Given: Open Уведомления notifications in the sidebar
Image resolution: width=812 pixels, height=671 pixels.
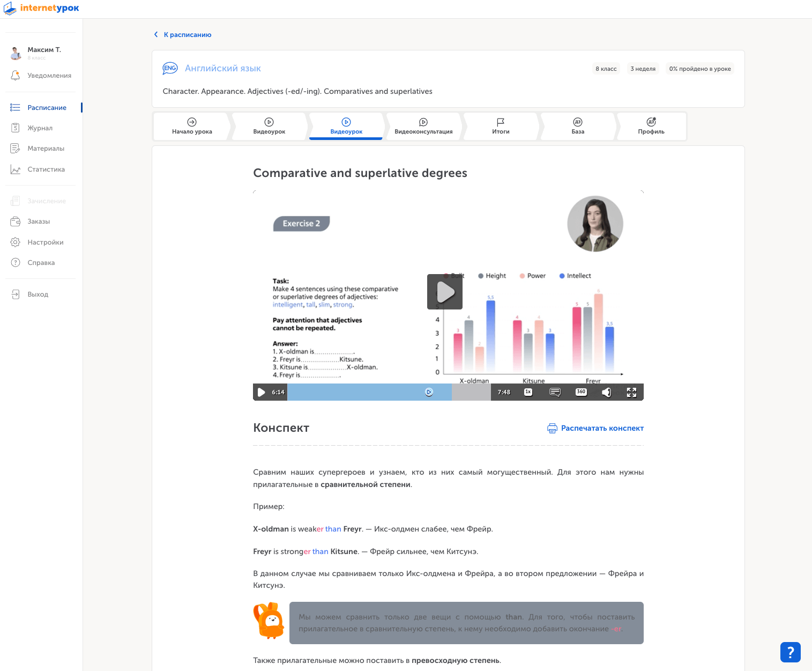Looking at the screenshot, I should 49,76.
